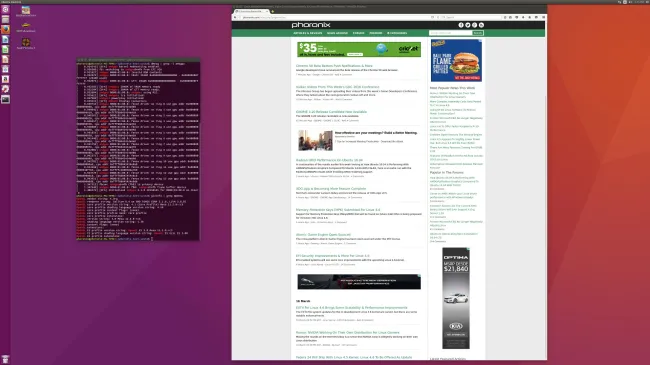Open System Settings gear in the launcher
The image size is (650, 365).
[5, 89]
